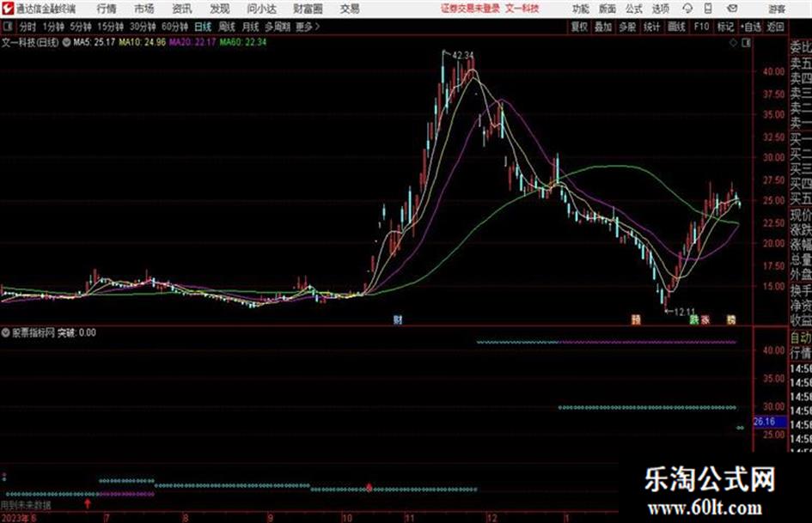The width and height of the screenshot is (812, 523).
Task: Click the mobile phone icon in the title bar
Action: point(708,9)
